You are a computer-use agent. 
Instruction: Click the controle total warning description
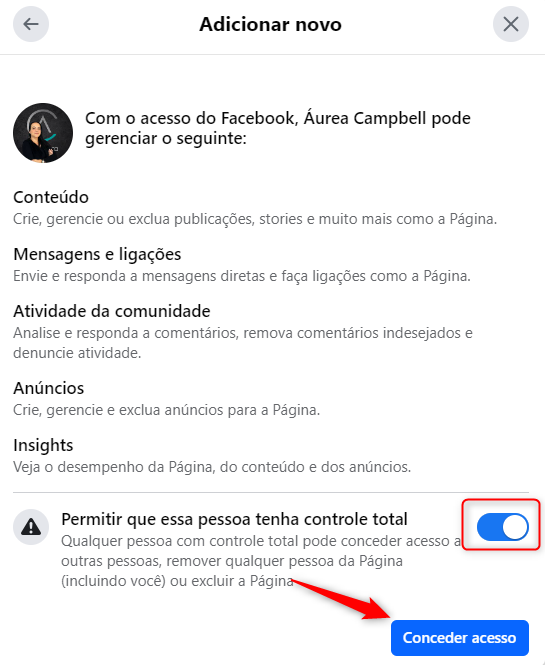tap(261, 561)
